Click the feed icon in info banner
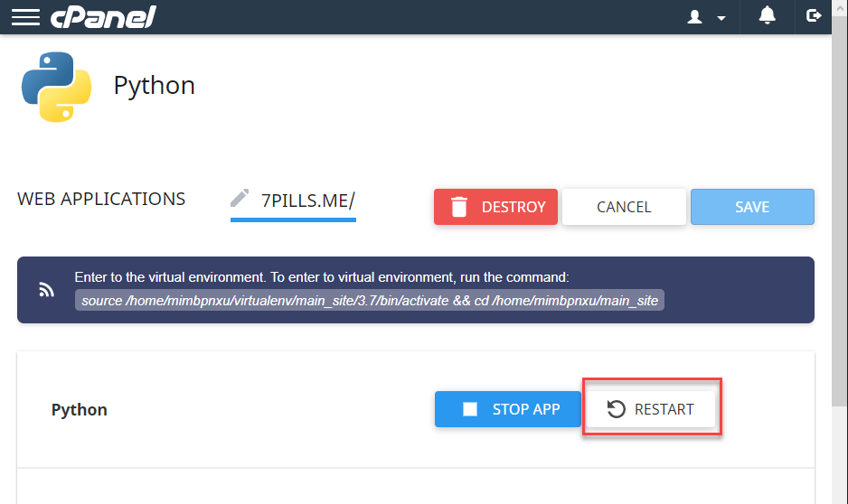 (46, 290)
